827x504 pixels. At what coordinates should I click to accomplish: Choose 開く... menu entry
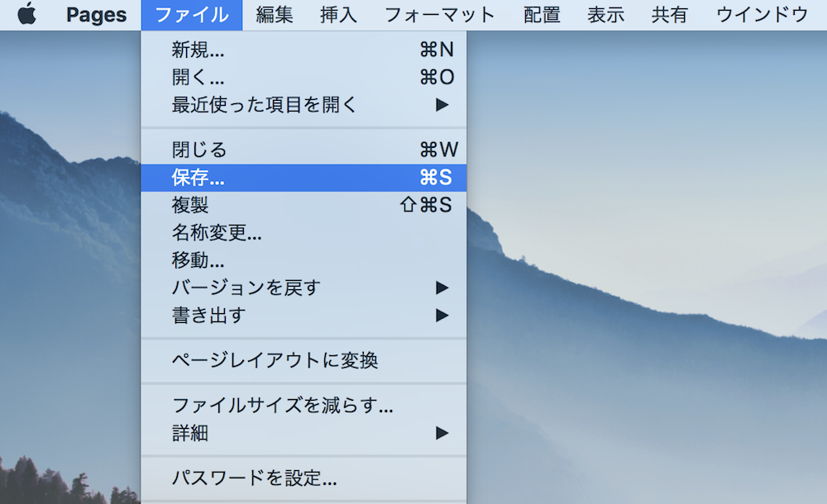304,77
